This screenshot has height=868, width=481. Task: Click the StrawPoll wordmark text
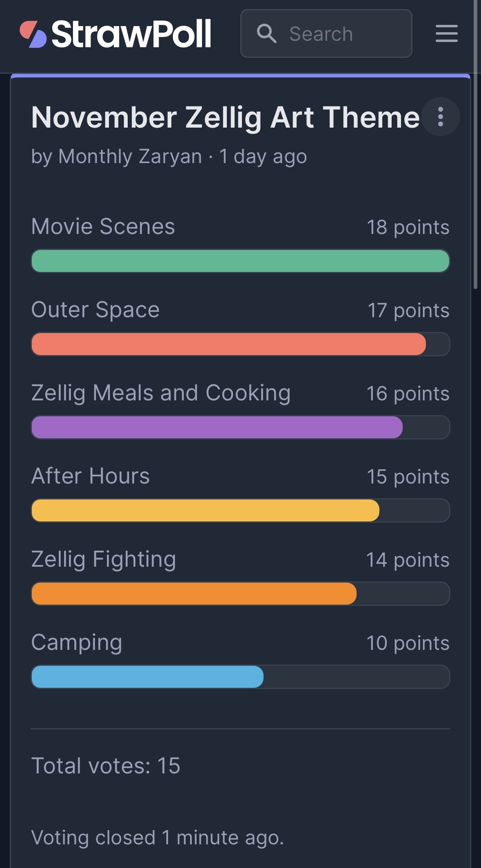[x=131, y=34]
